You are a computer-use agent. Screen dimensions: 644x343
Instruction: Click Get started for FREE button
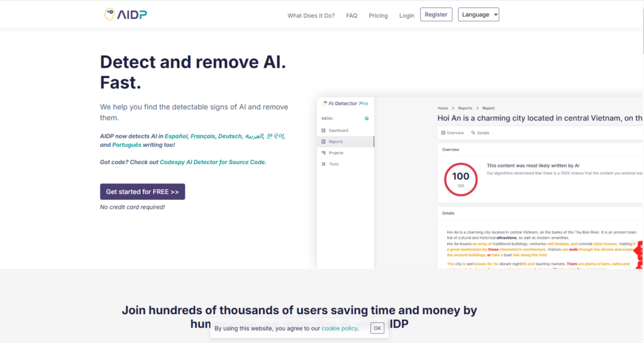[143, 192]
